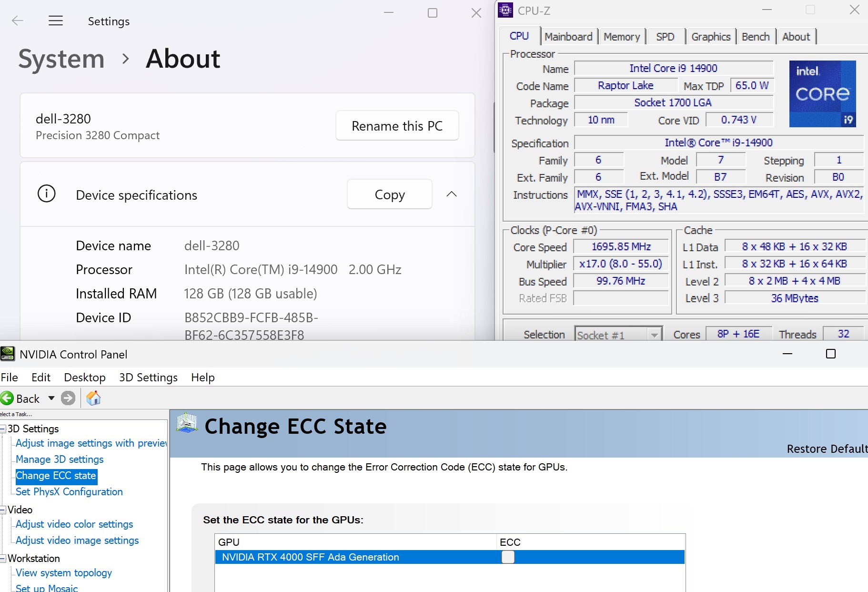Collapse the 3D Settings tree node
The height and width of the screenshot is (592, 868).
click(3, 429)
